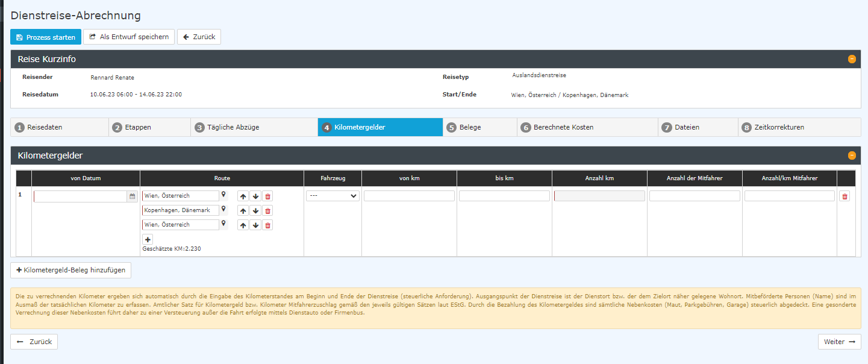Add Kilometergeld-Beleg hinzufügen entry
Viewport: 868px width, 364px height.
point(70,270)
